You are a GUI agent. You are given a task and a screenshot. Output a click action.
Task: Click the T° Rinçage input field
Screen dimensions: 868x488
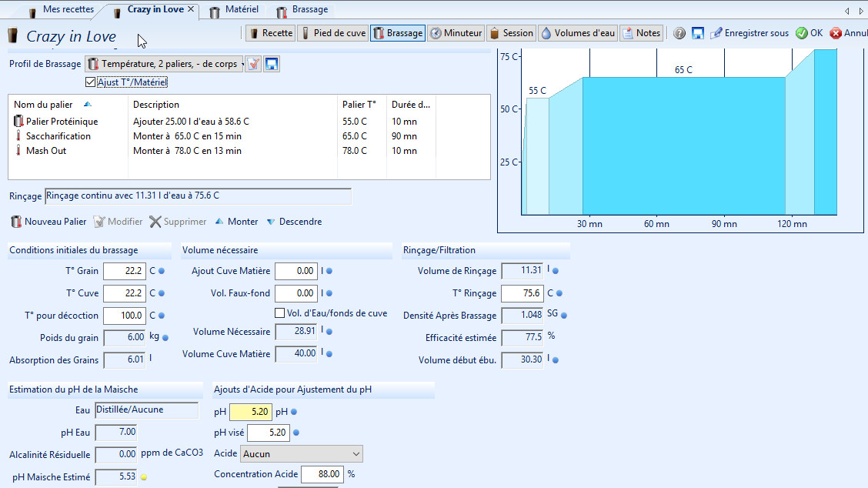point(522,293)
